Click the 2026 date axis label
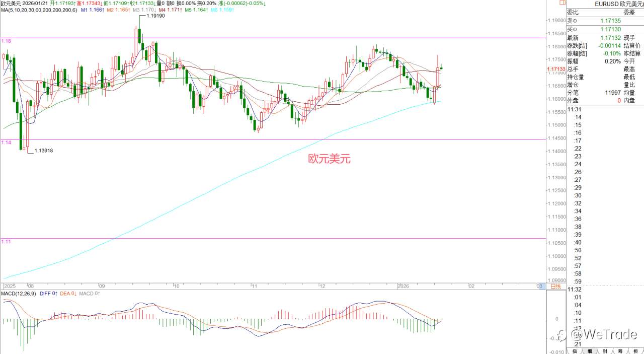Viewport: 644px width, 354px height. coord(404,286)
